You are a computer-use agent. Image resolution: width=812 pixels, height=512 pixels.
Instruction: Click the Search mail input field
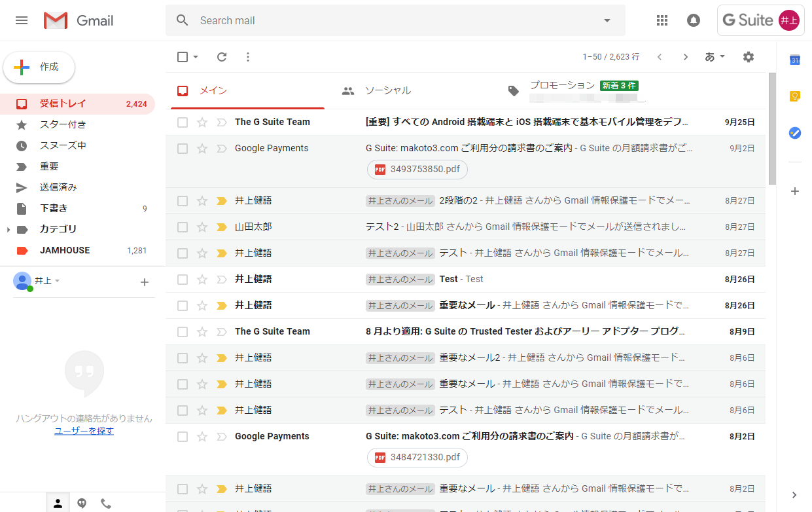coord(396,20)
